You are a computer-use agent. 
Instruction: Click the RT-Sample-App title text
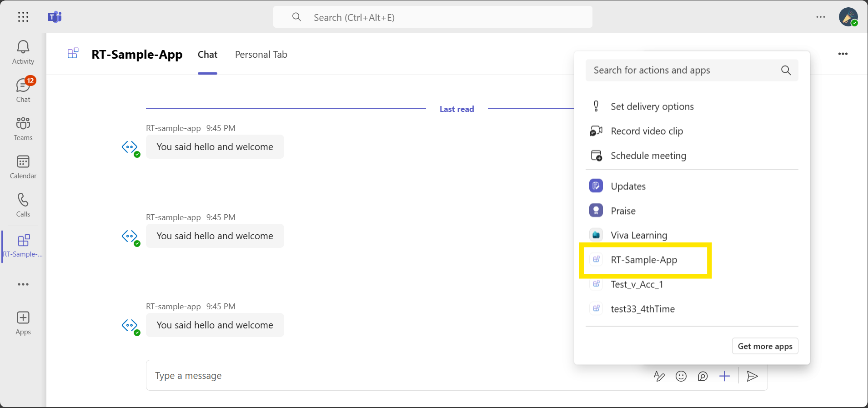click(137, 54)
